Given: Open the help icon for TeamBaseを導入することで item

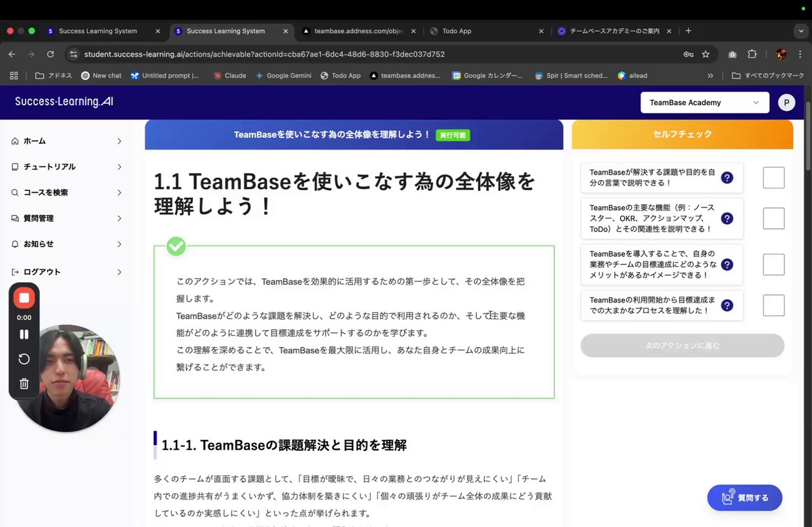Looking at the screenshot, I should pyautogui.click(x=727, y=264).
